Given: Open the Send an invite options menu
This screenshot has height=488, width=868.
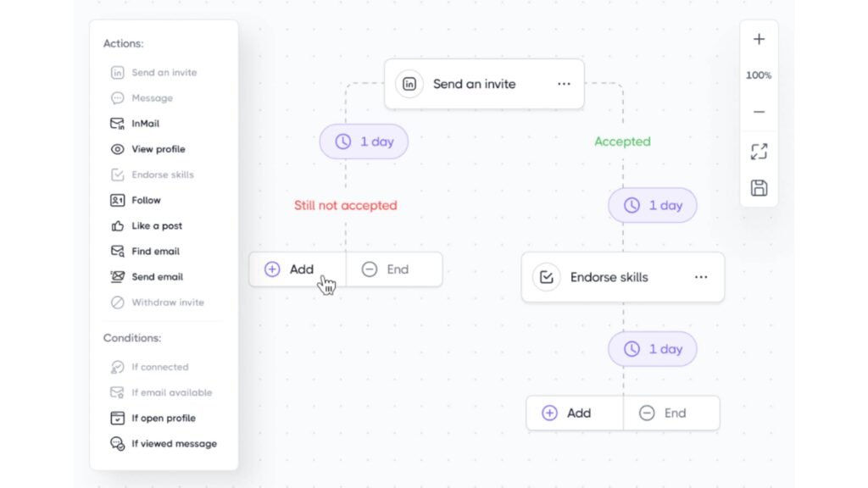Looking at the screenshot, I should click(565, 84).
